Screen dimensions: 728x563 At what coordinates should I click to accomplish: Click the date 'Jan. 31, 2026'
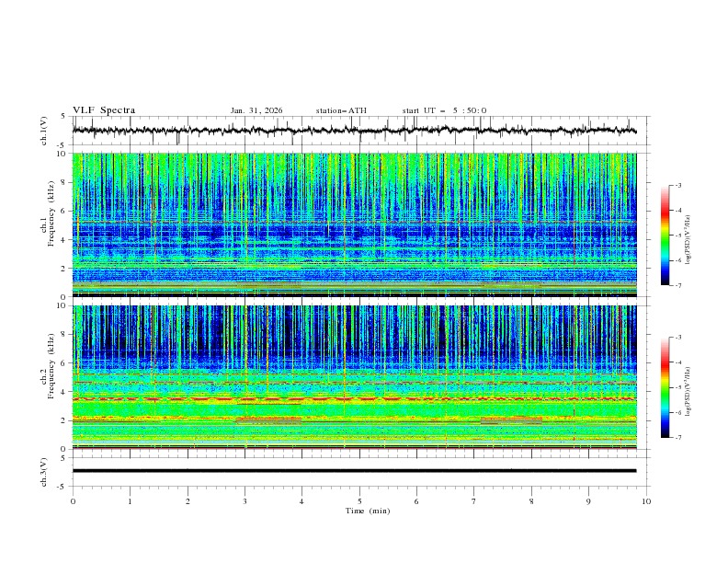point(256,110)
